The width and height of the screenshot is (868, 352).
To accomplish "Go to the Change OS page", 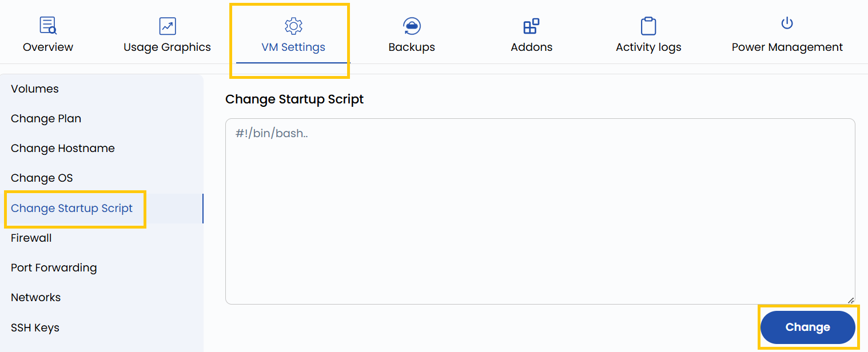I will coord(42,178).
